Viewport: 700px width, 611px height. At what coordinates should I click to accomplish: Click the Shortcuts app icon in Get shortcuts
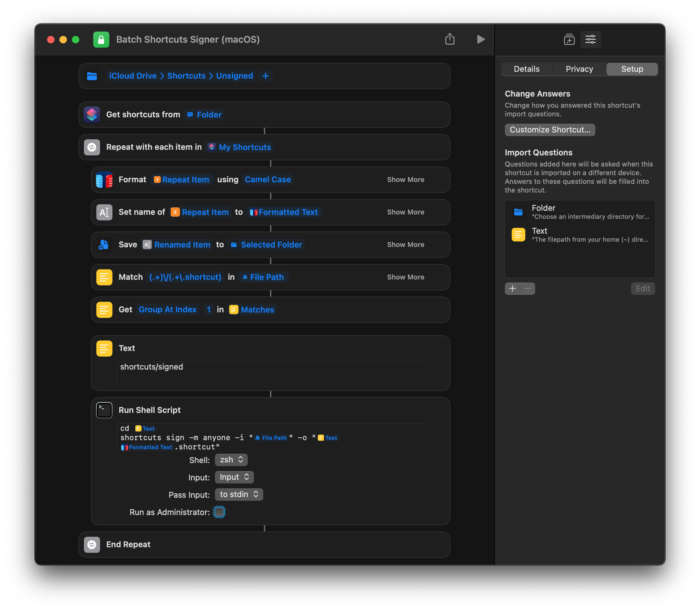[92, 115]
